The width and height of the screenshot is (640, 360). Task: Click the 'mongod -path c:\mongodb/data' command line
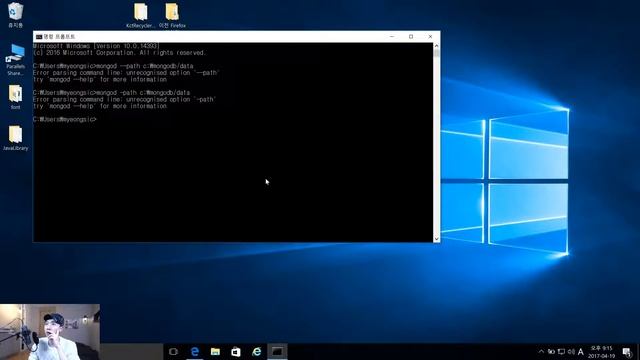pyautogui.click(x=111, y=93)
